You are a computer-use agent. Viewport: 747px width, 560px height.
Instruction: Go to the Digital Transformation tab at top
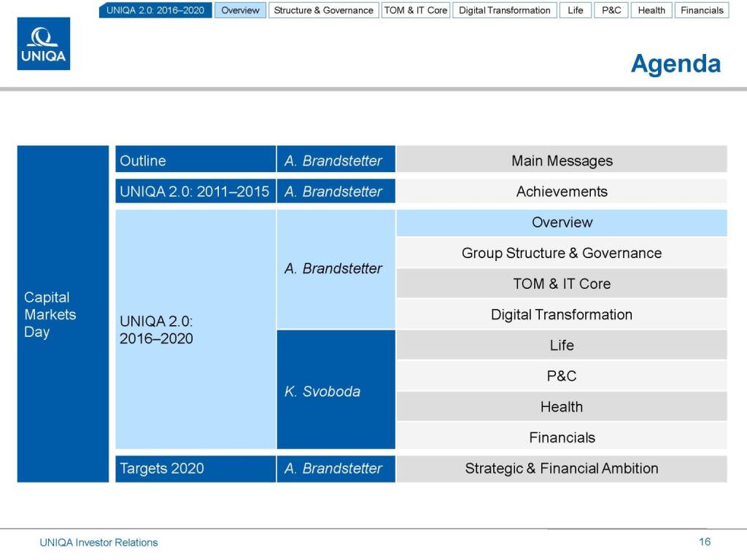click(x=504, y=10)
